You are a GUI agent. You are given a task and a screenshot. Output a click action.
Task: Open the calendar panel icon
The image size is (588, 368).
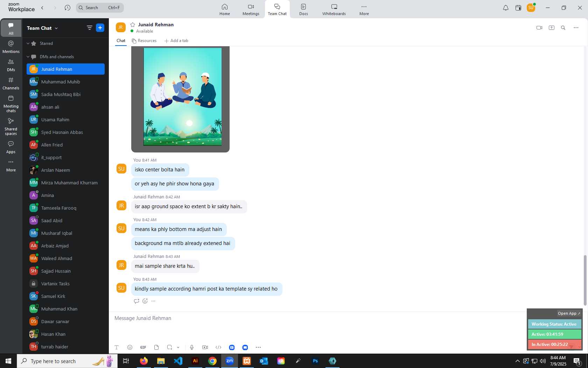click(x=518, y=8)
